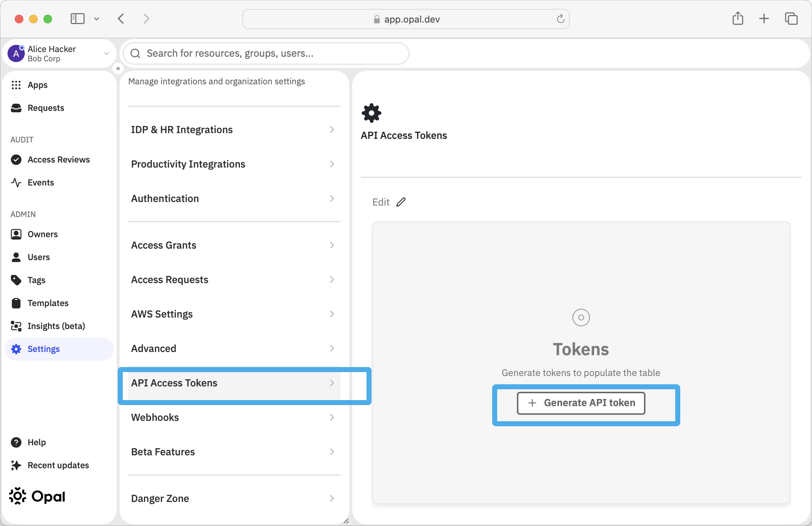Image resolution: width=812 pixels, height=526 pixels.
Task: Open Events activity icon
Action: point(16,183)
